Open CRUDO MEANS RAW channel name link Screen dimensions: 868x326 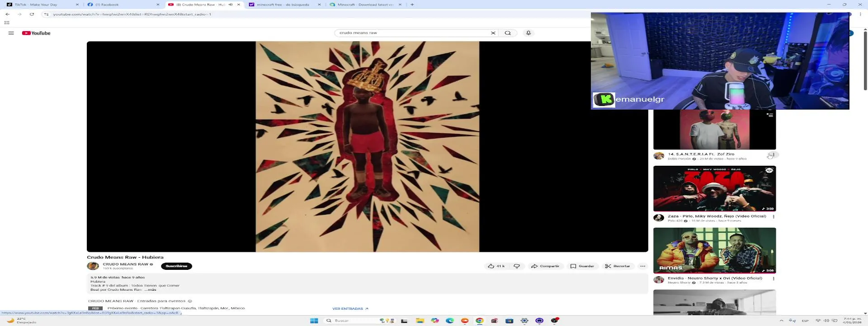click(125, 264)
